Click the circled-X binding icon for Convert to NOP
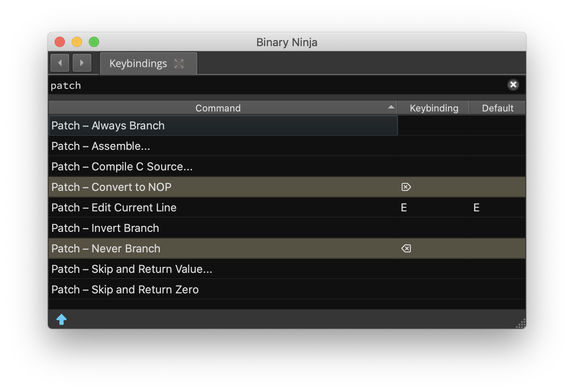 406,187
